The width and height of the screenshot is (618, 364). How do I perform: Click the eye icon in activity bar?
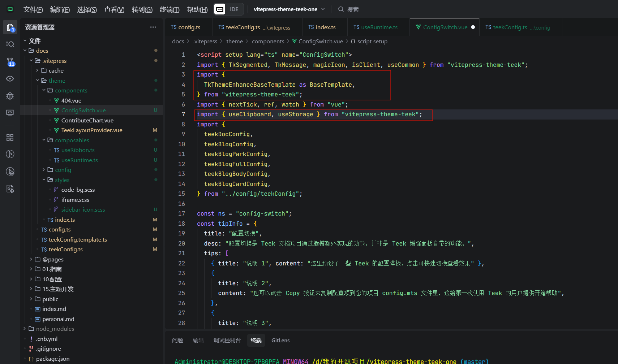pyautogui.click(x=10, y=79)
